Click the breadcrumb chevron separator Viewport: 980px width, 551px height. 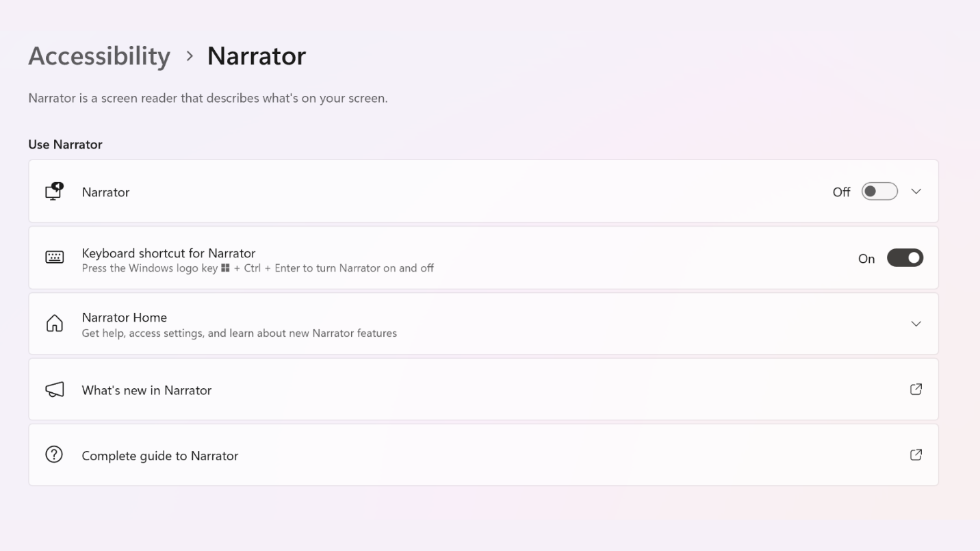click(190, 56)
